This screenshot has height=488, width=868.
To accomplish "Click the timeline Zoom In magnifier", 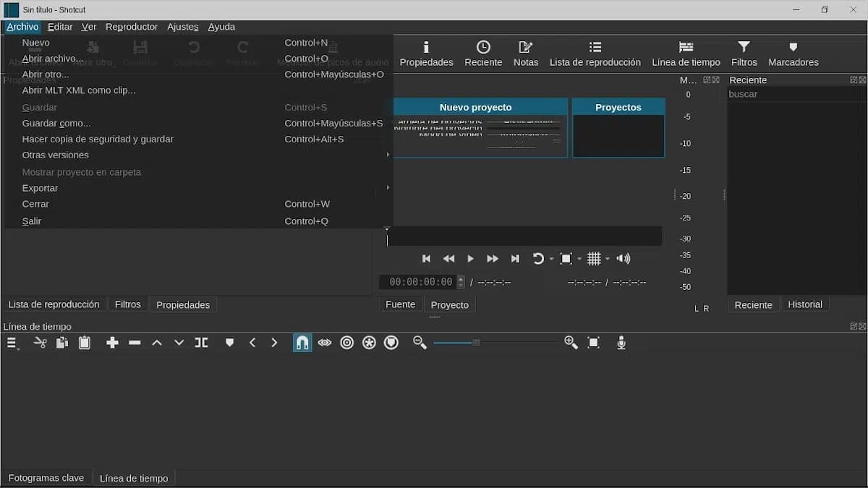I will 571,343.
